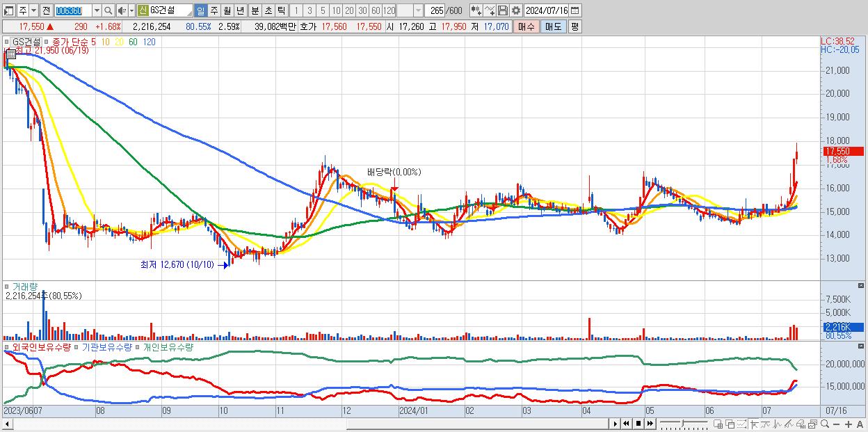Screen dimensions: 868x432
Task: Click the moving average 60 legend label
Action: pos(133,42)
